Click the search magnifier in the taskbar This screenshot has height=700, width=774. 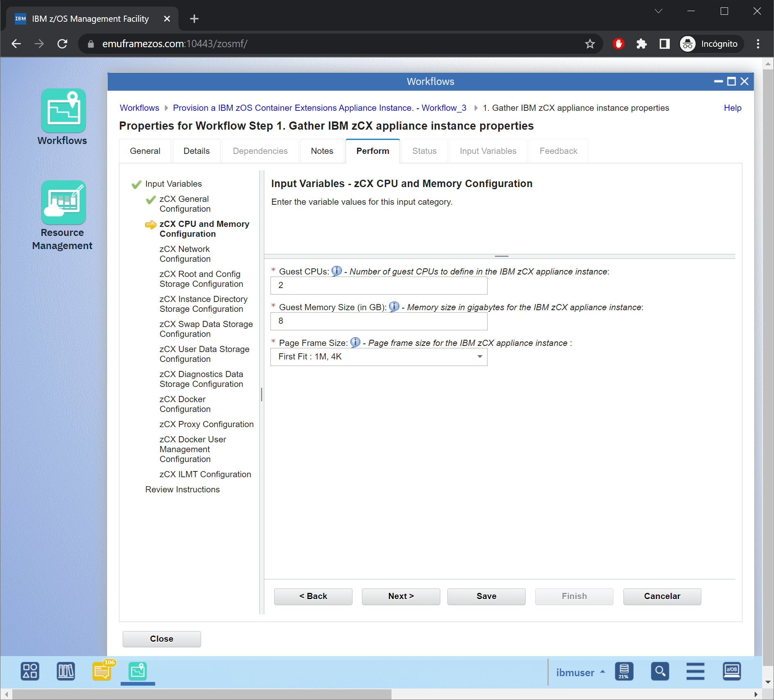click(x=660, y=672)
